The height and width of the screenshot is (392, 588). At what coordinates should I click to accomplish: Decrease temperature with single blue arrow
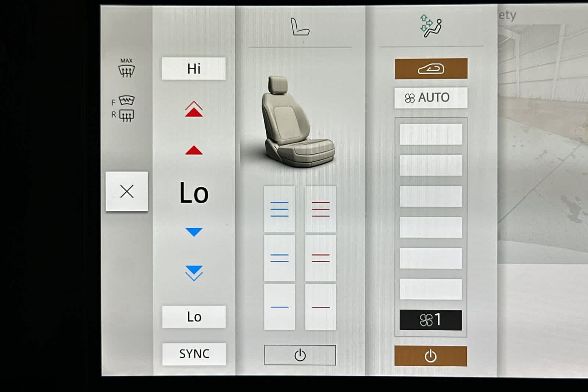tap(194, 232)
